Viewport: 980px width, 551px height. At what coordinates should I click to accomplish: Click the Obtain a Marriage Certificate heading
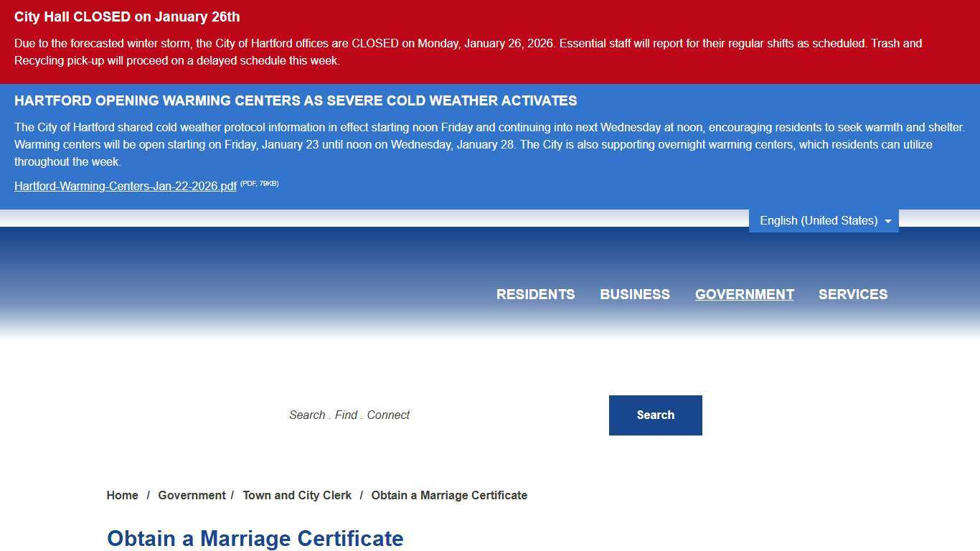pos(255,539)
